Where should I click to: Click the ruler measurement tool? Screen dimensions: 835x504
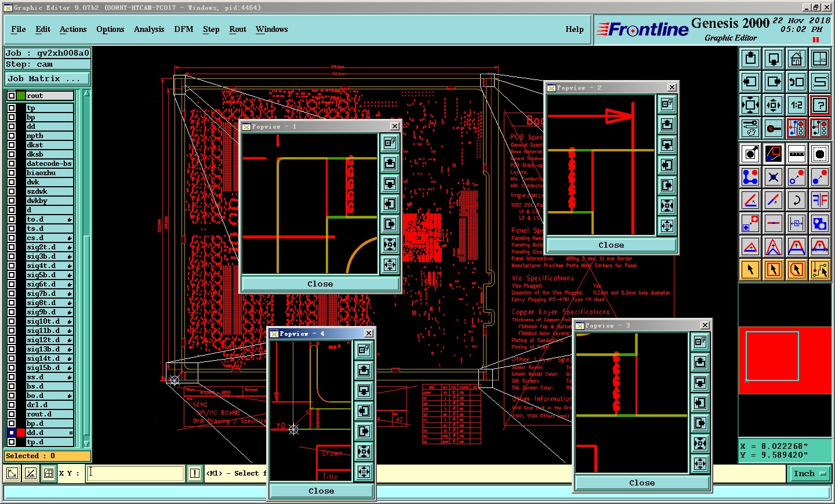click(x=797, y=154)
